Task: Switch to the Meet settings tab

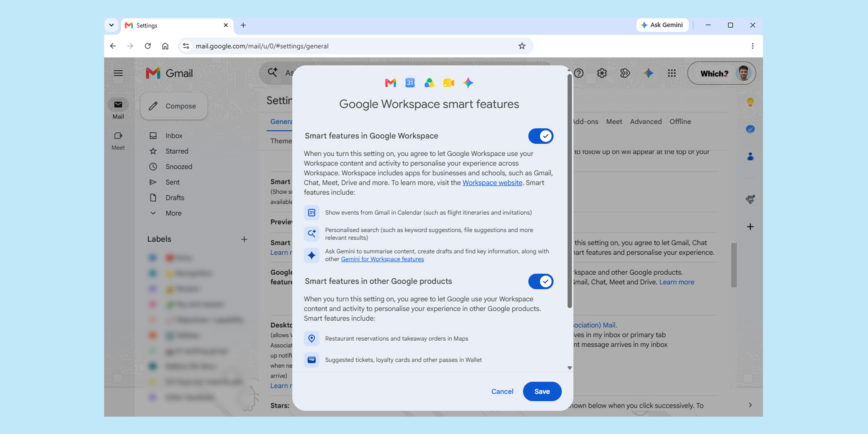Action: coord(614,122)
